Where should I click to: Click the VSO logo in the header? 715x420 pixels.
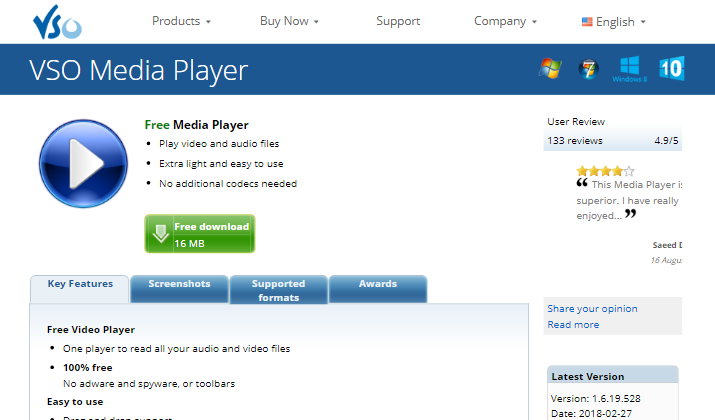pos(57,22)
